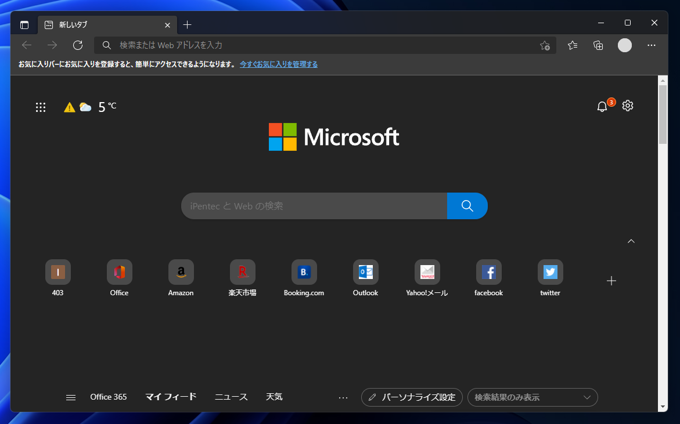This screenshot has width=680, height=424.
Task: Open page settings gear icon
Action: [x=628, y=106]
